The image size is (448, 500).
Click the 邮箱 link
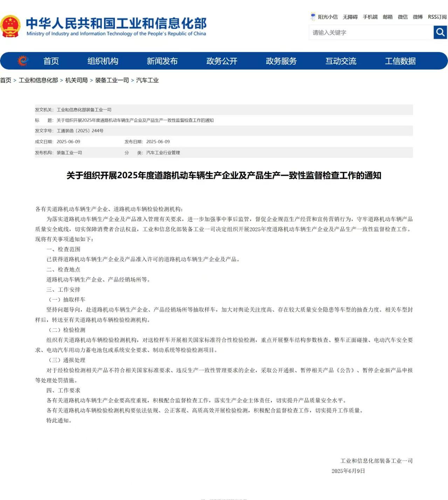pos(388,17)
